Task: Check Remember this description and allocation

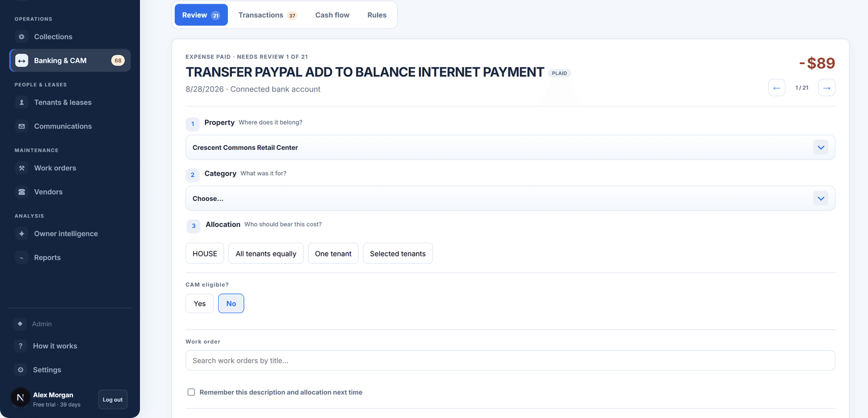Action: tap(191, 392)
